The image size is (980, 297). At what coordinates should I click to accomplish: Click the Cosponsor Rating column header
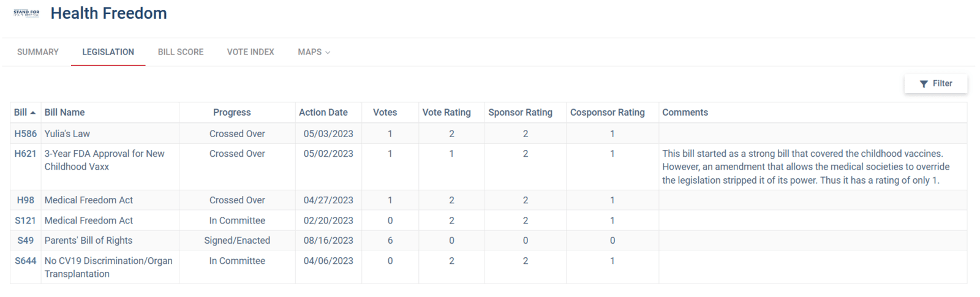607,113
